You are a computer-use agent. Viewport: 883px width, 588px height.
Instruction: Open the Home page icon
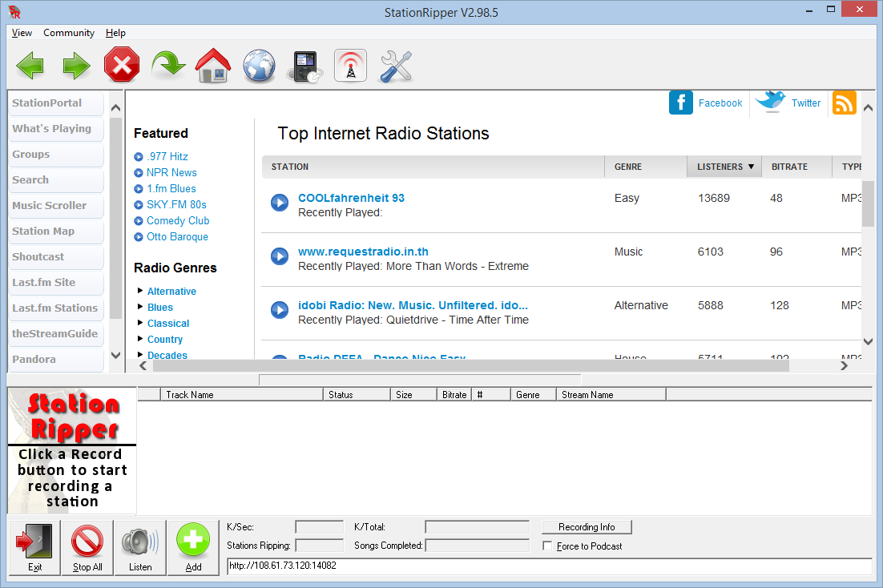pyautogui.click(x=213, y=66)
